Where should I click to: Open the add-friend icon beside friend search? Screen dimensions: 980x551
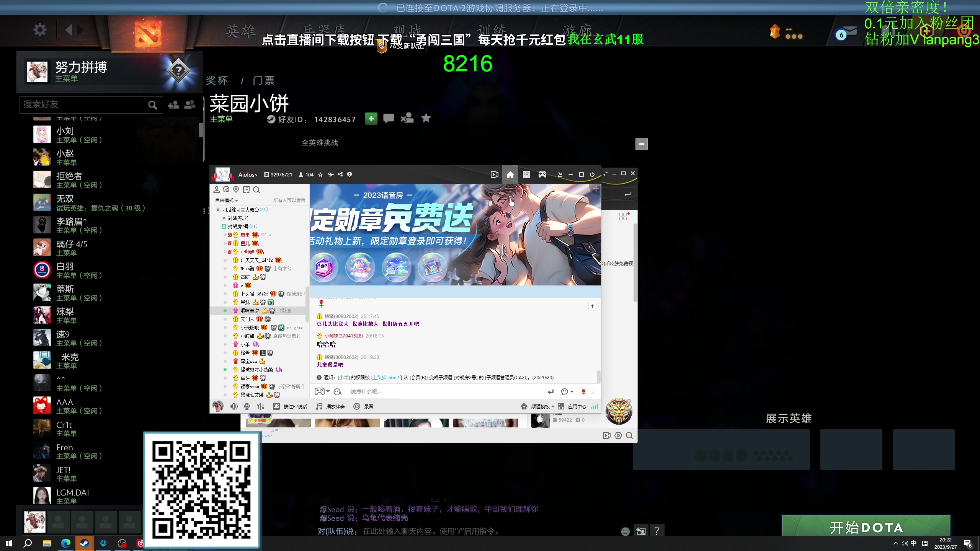point(173,104)
